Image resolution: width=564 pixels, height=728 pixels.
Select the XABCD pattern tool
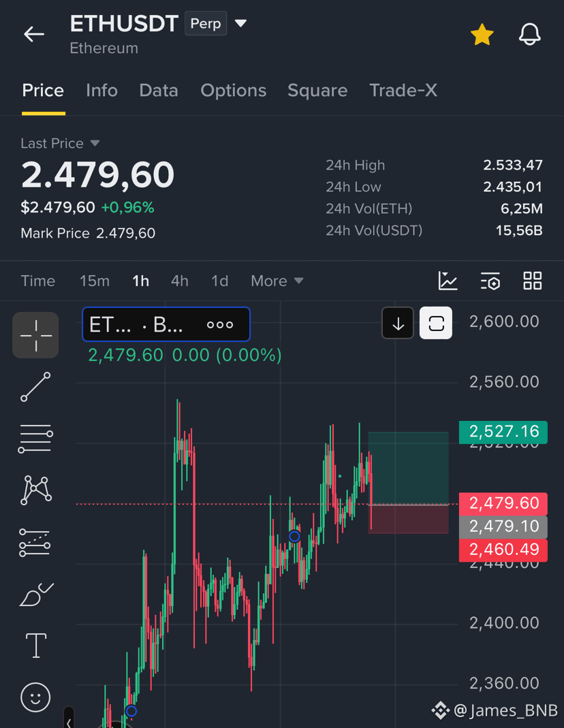[35, 490]
